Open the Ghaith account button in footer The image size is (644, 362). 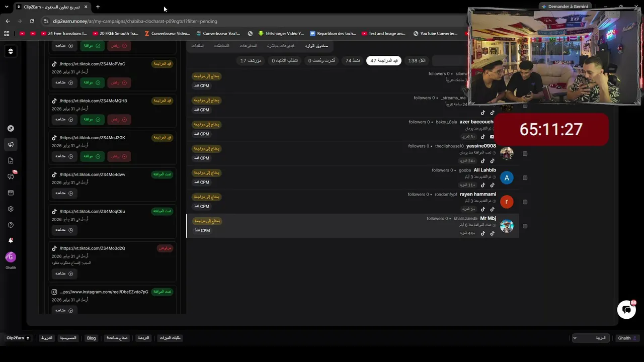627,338
